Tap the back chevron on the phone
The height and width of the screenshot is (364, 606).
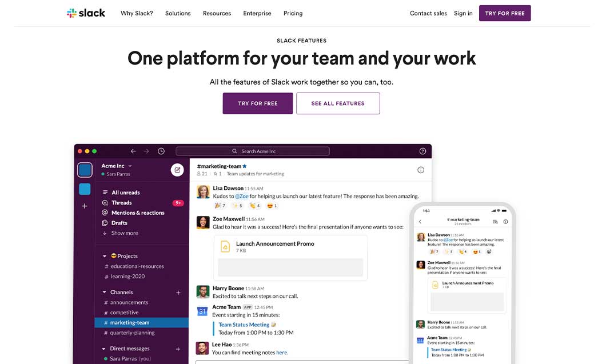pyautogui.click(x=420, y=221)
